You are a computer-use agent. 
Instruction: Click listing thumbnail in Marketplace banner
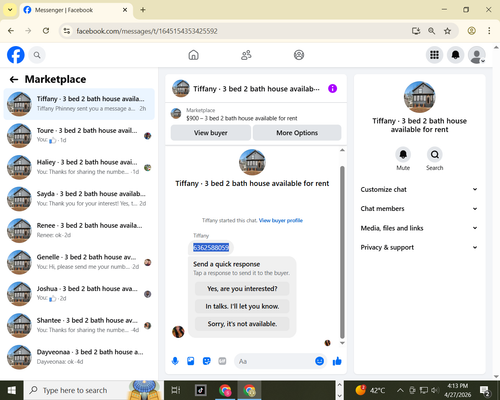coord(176,113)
